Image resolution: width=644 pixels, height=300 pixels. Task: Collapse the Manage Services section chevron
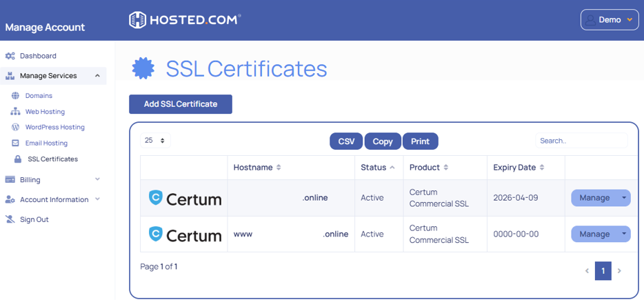point(97,76)
